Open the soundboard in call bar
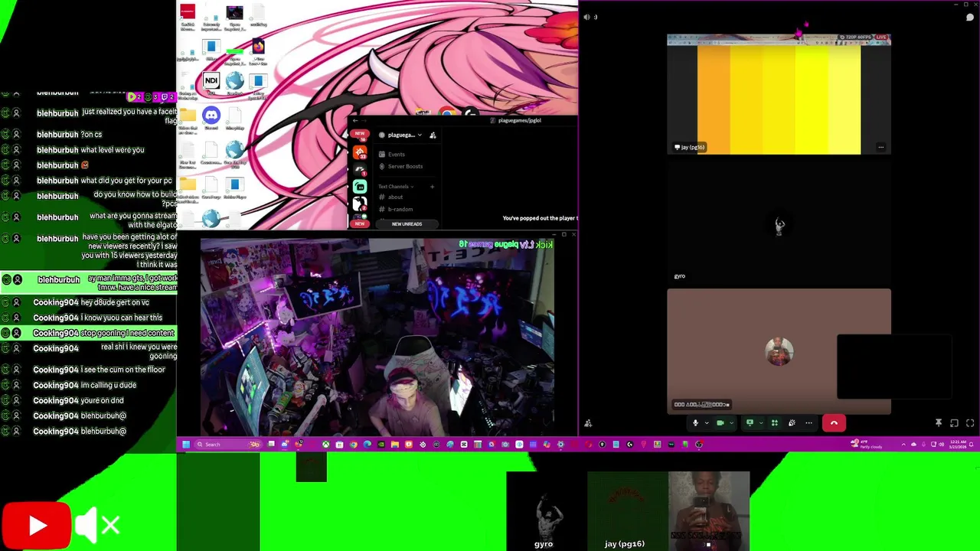Image resolution: width=980 pixels, height=551 pixels. (x=792, y=422)
